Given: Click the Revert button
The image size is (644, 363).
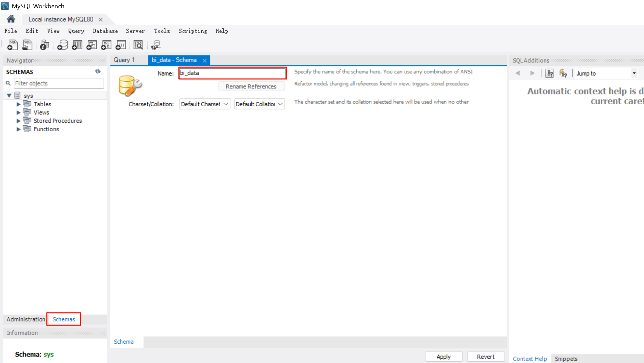Looking at the screenshot, I should (x=486, y=356).
